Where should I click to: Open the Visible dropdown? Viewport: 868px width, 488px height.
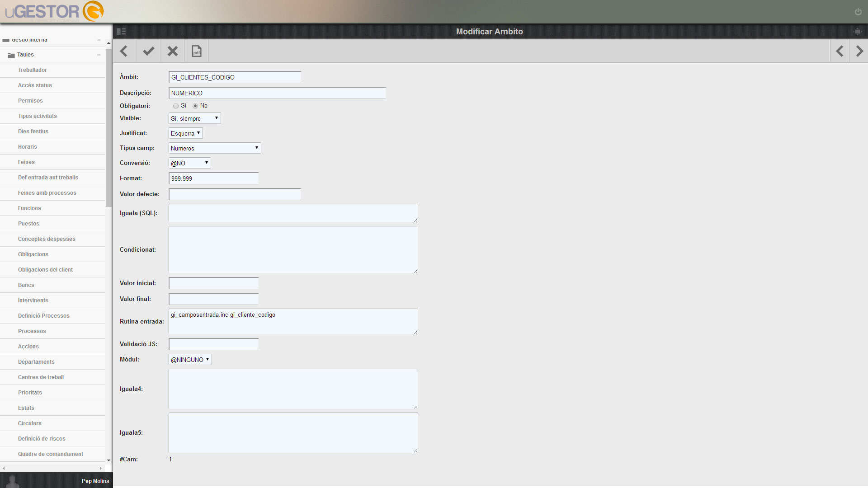(x=195, y=118)
